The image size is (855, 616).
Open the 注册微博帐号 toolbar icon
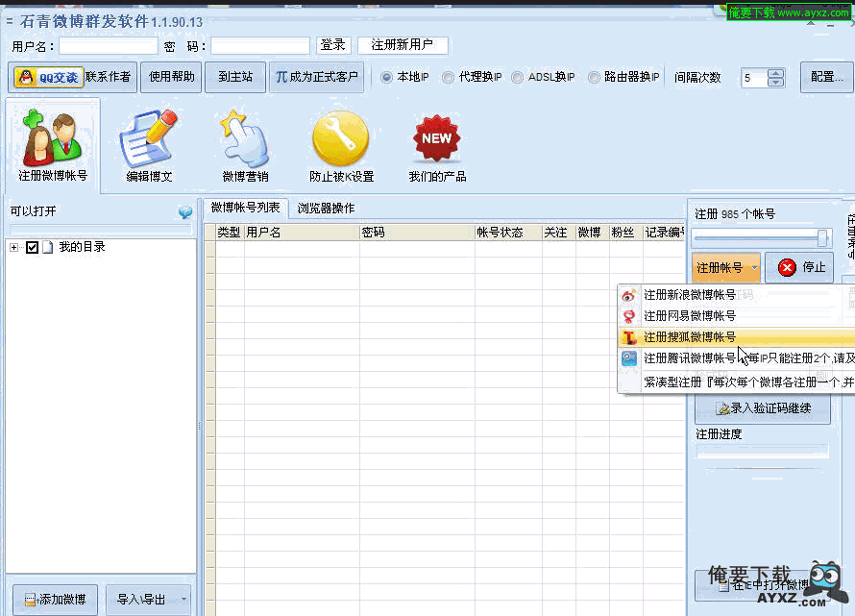52,145
